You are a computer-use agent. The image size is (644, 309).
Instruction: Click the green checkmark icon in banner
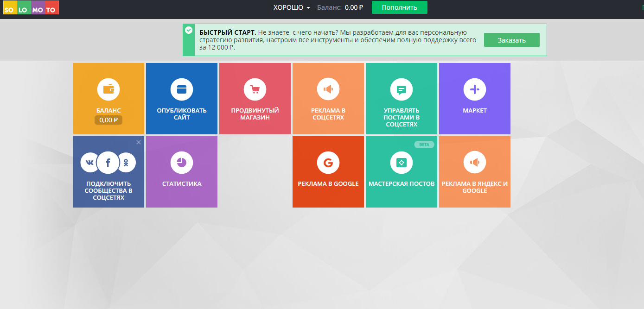[189, 30]
